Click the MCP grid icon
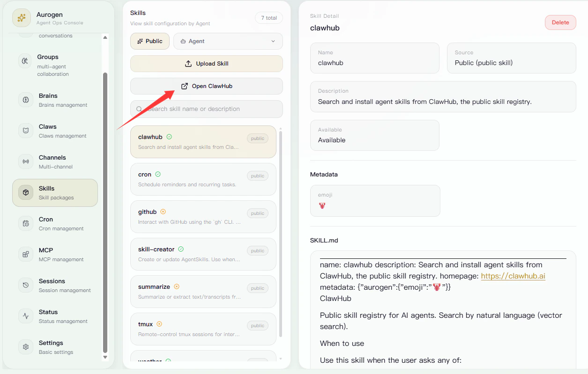The width and height of the screenshot is (588, 374). (26, 254)
